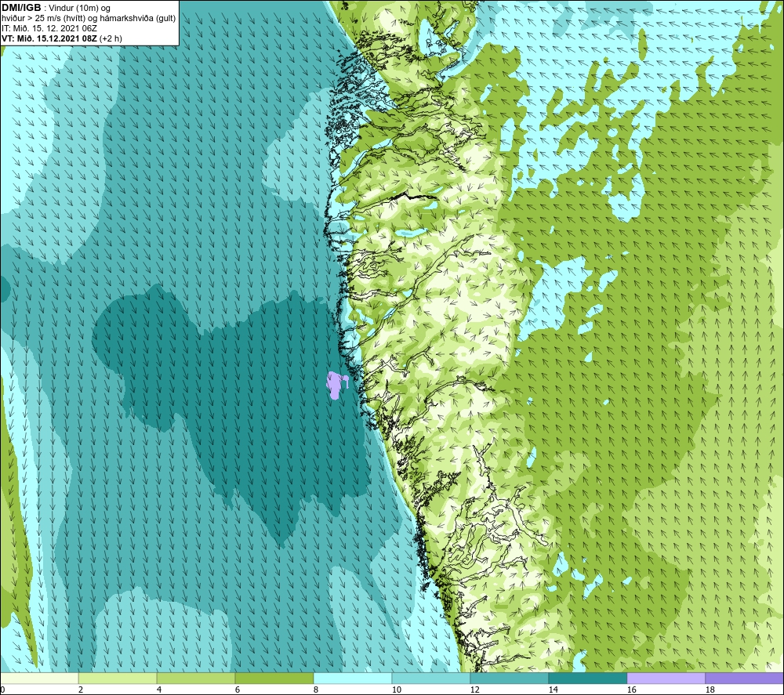
Task: Click the scale label '6'
Action: [238, 690]
